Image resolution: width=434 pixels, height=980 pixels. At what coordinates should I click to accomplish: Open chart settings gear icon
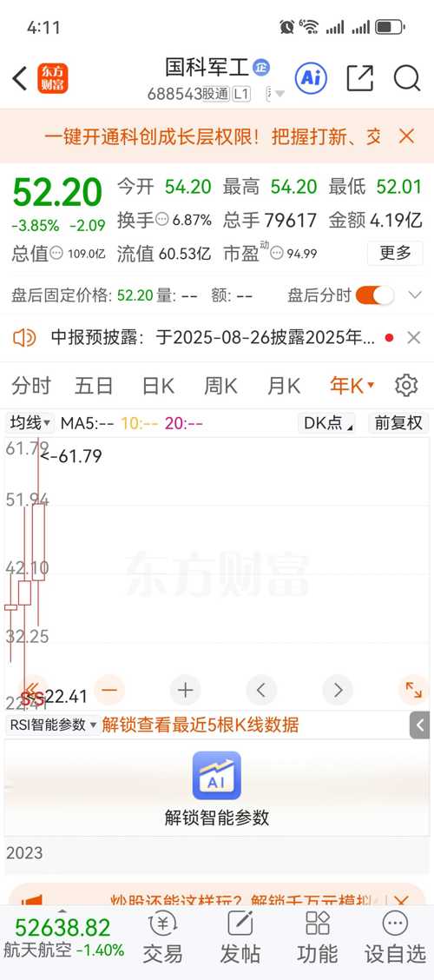point(406,386)
